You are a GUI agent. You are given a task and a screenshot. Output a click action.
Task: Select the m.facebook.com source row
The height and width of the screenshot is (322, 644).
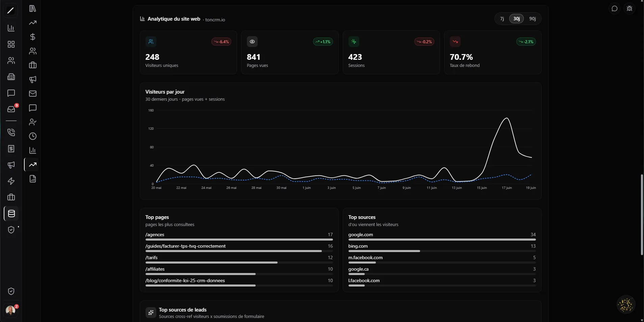coord(442,259)
